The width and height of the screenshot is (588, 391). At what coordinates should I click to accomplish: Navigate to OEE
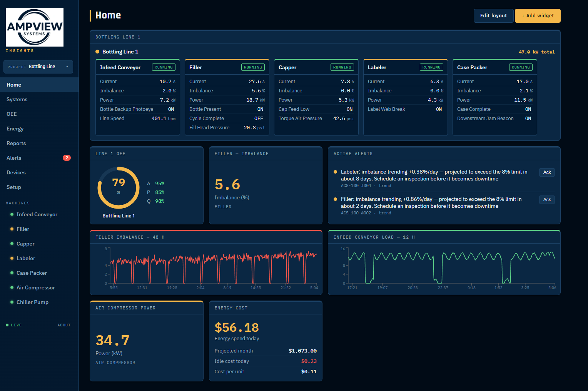(x=39, y=114)
